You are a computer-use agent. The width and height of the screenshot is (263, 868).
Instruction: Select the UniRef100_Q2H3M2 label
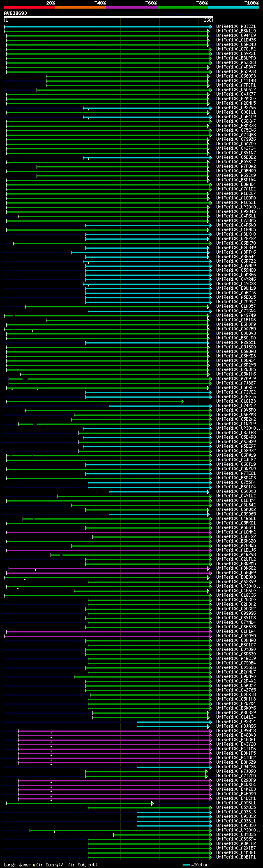click(236, 605)
